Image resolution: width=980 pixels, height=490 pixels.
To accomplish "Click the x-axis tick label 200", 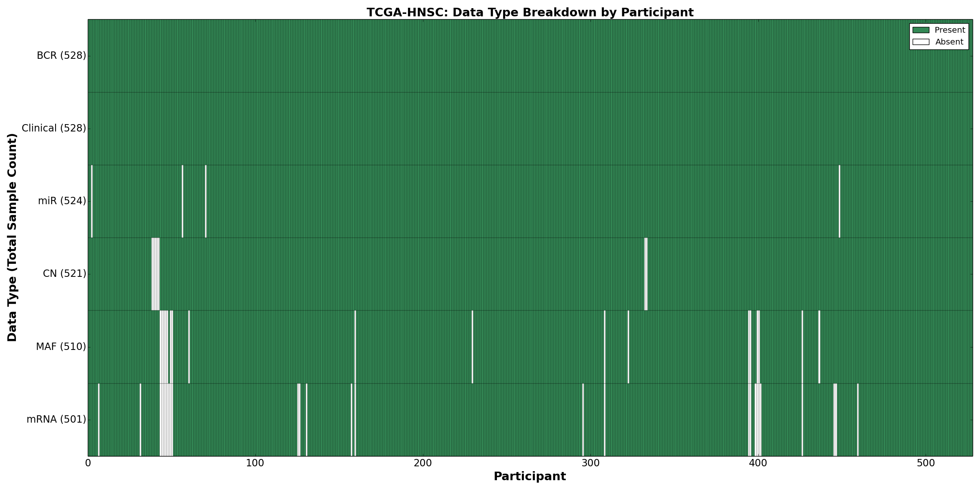I will click(x=423, y=463).
